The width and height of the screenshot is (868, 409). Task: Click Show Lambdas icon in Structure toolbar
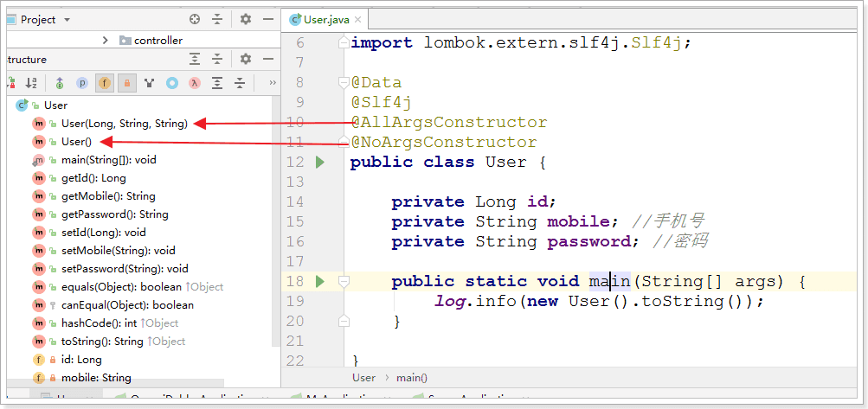point(195,83)
